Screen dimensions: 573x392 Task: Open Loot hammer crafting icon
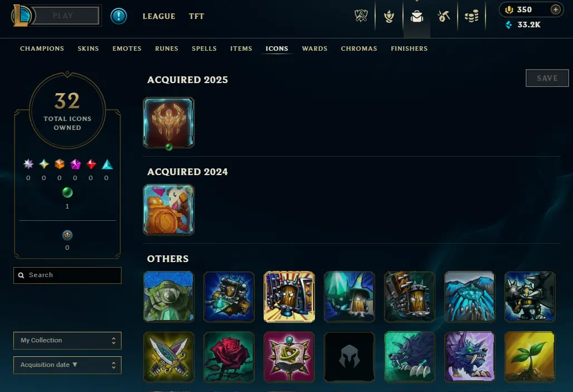click(444, 16)
